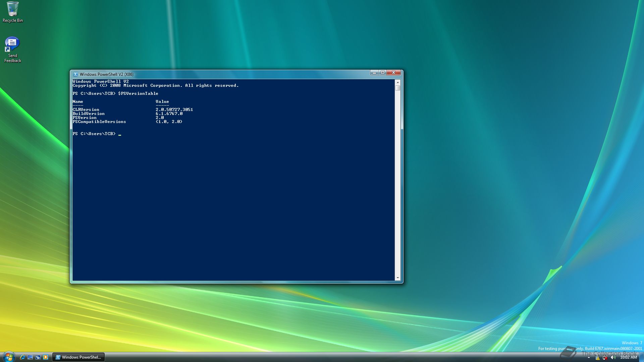Open the Start menu orb
The height and width of the screenshot is (362, 644).
(x=8, y=357)
